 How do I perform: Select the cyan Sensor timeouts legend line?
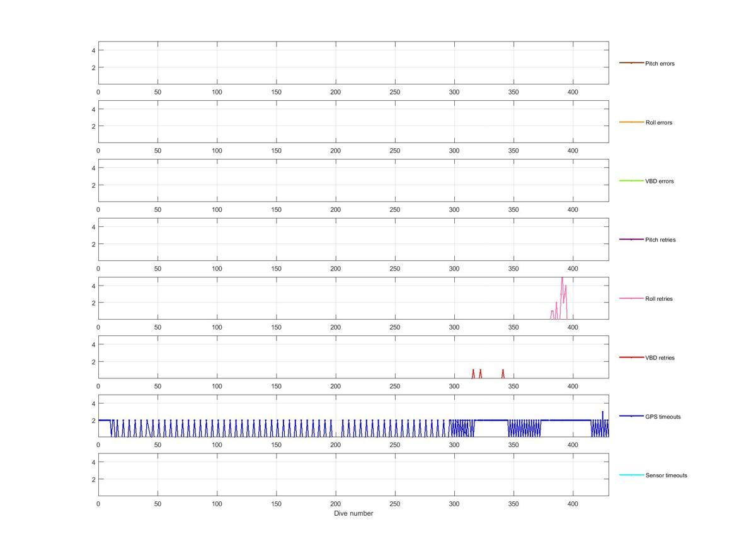point(631,475)
